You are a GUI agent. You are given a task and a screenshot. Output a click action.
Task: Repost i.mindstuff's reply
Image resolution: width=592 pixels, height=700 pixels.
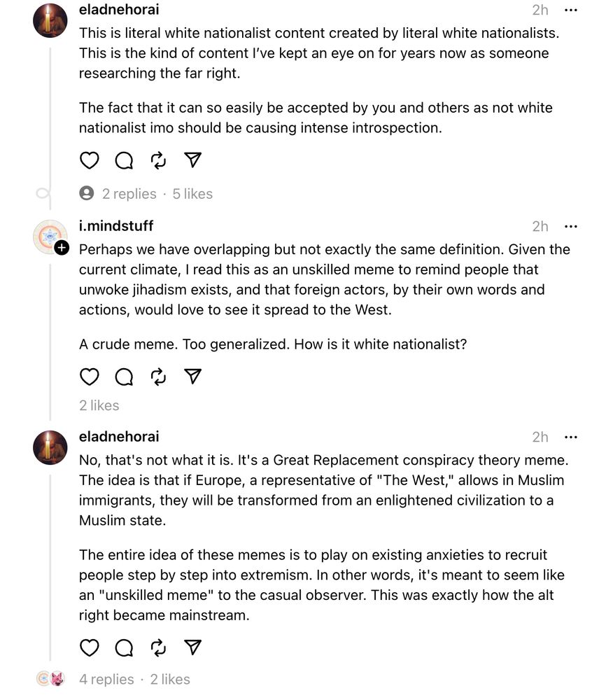[157, 377]
